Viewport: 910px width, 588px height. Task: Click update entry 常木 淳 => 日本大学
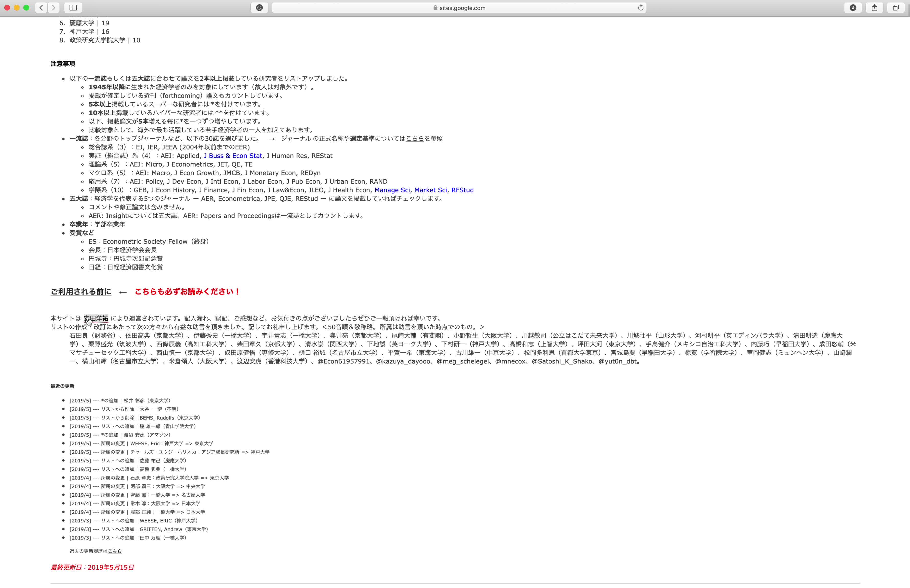(135, 504)
